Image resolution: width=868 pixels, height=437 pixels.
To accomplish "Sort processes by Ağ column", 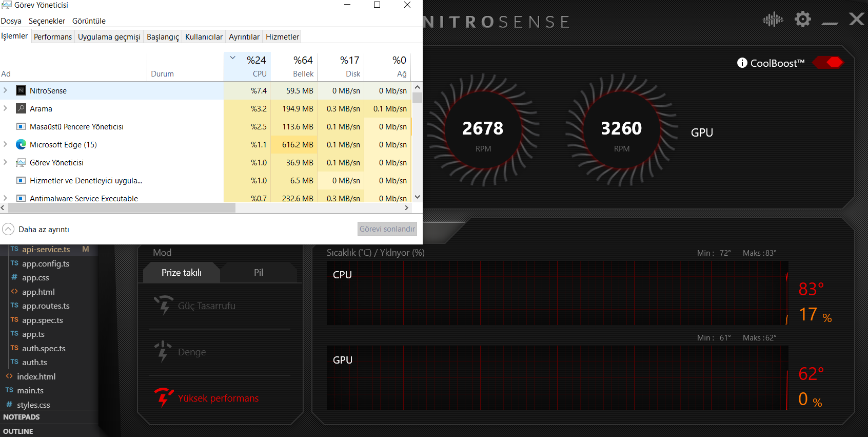I will coord(387,67).
